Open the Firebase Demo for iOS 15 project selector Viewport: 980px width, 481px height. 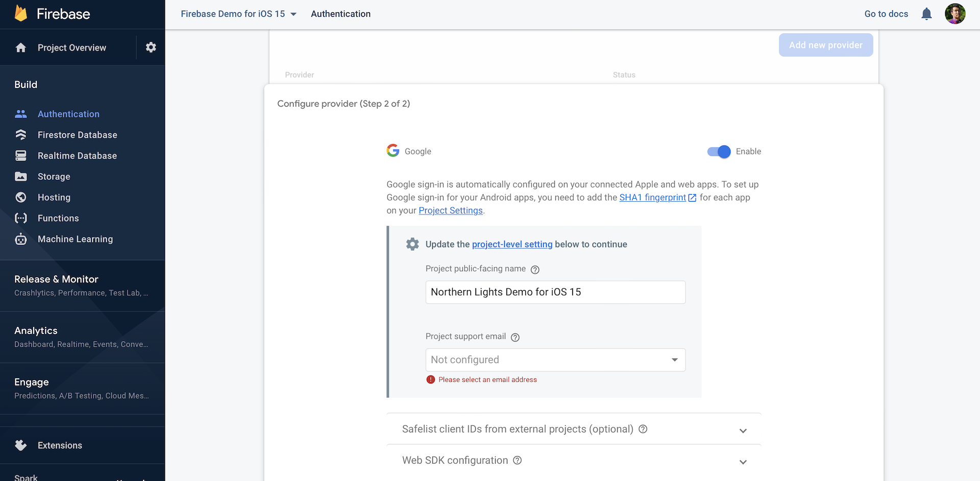point(238,14)
